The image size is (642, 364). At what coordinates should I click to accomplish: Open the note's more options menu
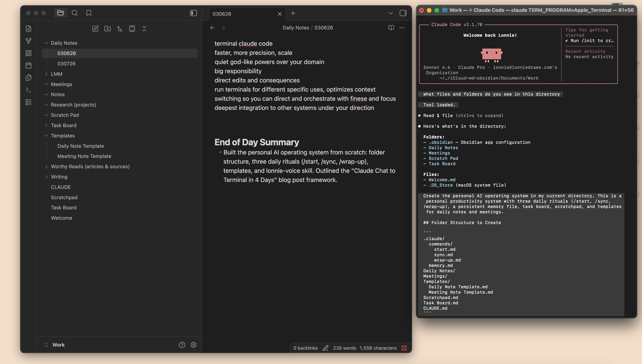tap(402, 28)
